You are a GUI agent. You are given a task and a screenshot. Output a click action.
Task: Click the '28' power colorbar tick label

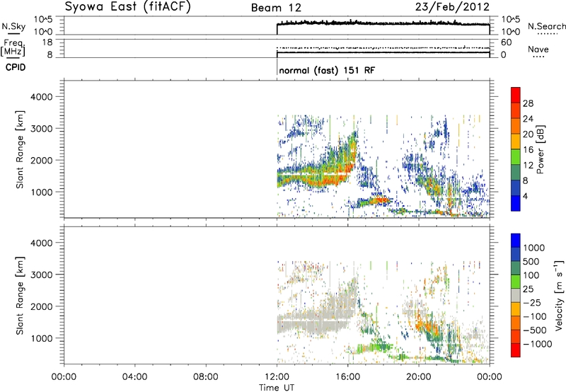point(528,103)
